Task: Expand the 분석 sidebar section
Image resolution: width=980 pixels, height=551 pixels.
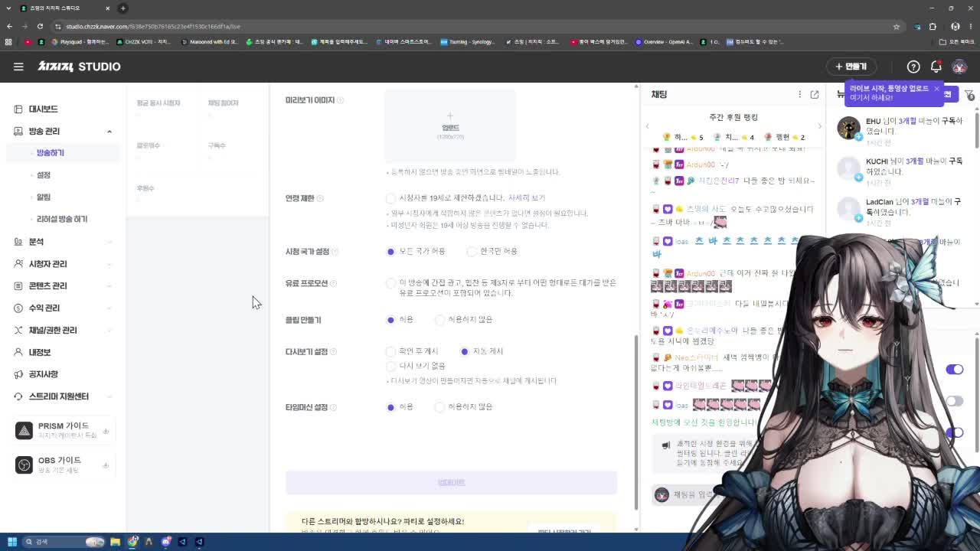Action: point(109,242)
